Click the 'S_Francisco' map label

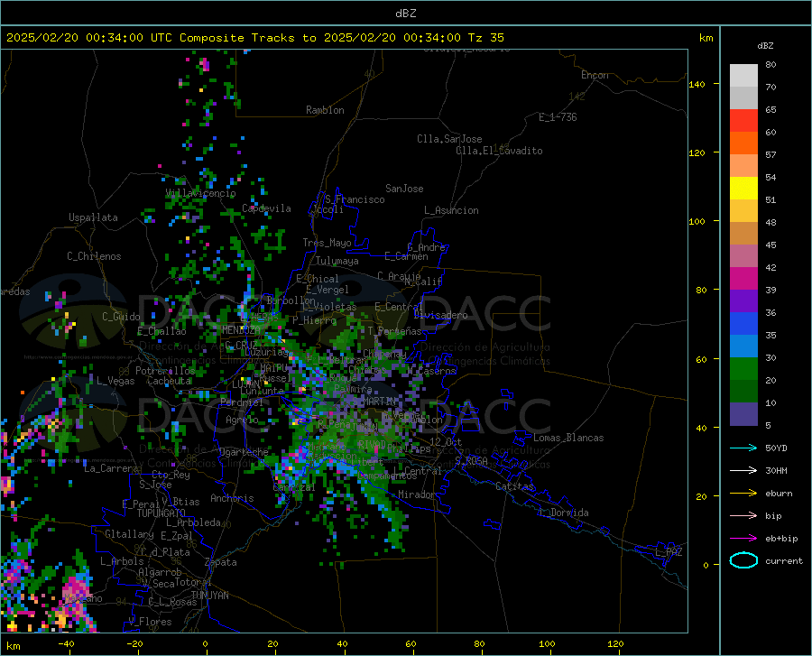coord(355,199)
